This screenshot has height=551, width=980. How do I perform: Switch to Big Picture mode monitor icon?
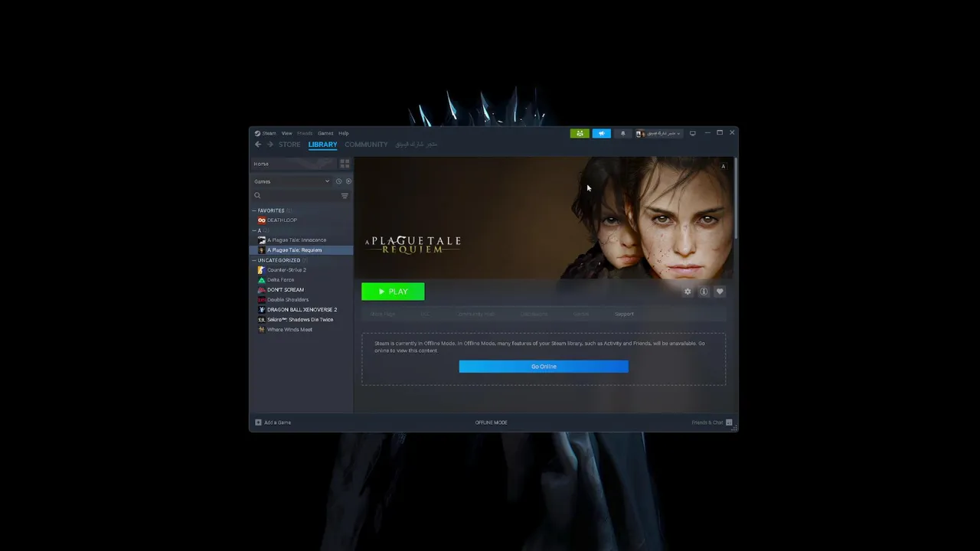pyautogui.click(x=693, y=133)
